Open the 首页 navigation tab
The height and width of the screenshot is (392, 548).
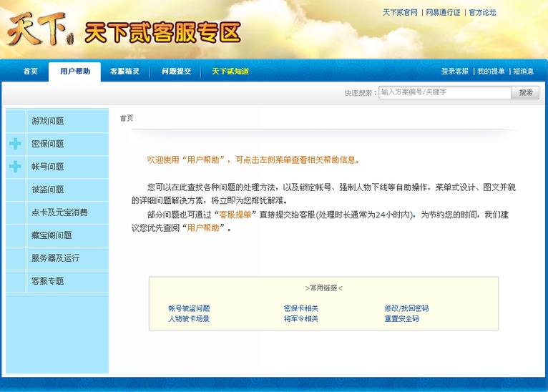[x=30, y=72]
